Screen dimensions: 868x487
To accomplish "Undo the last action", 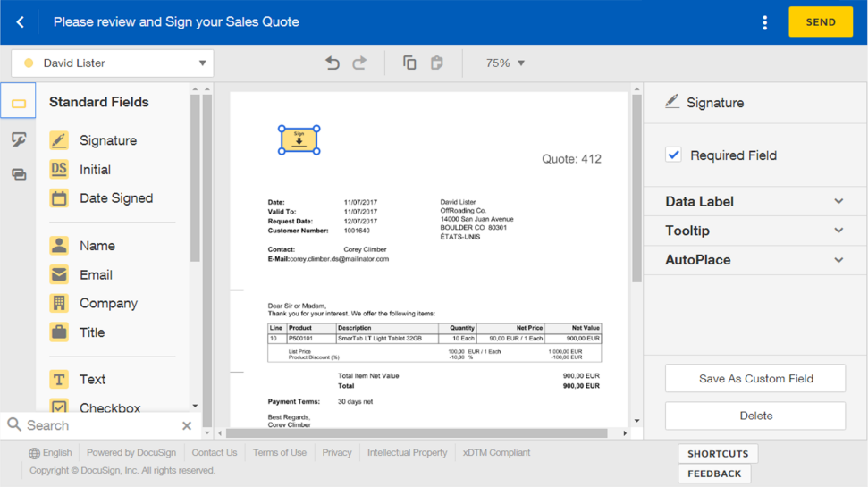I will [333, 63].
